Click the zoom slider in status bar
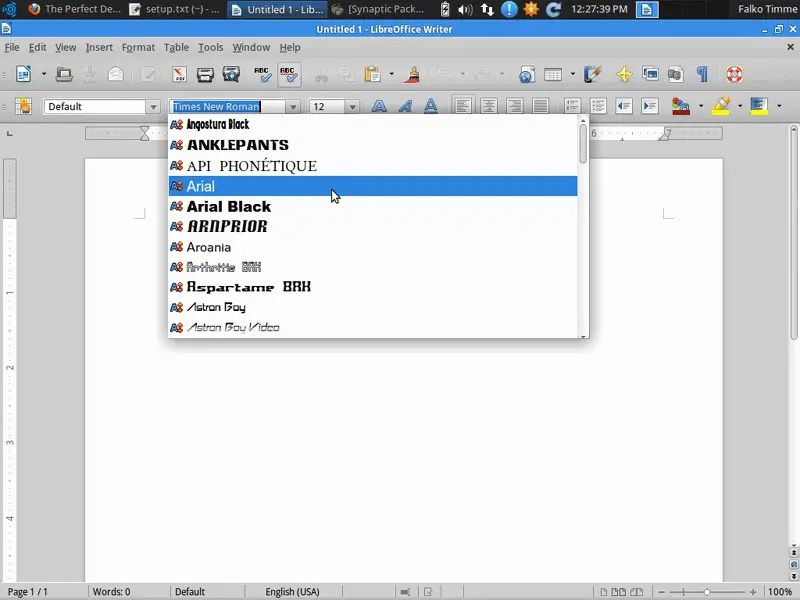Image resolution: width=800 pixels, height=600 pixels. (x=707, y=592)
